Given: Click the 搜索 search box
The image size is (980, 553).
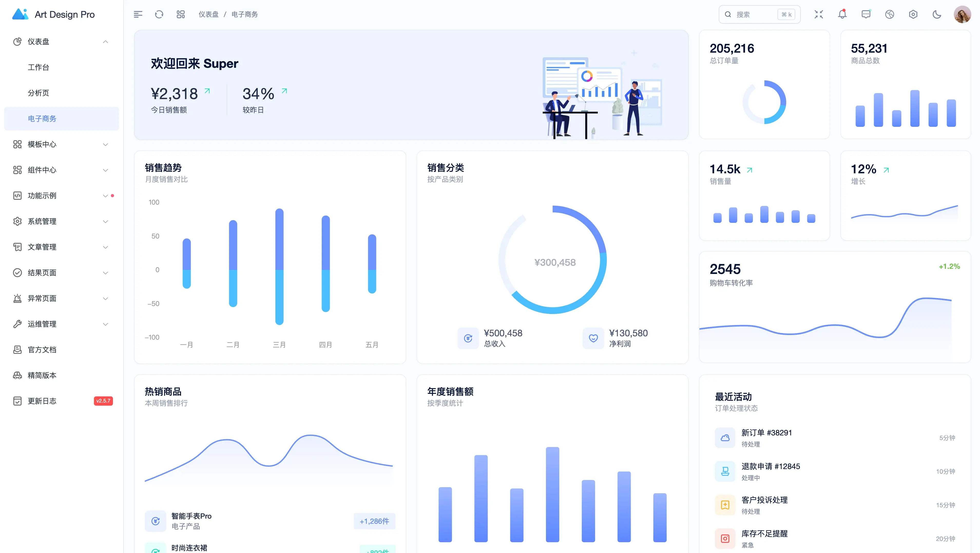Looking at the screenshot, I should (x=753, y=14).
